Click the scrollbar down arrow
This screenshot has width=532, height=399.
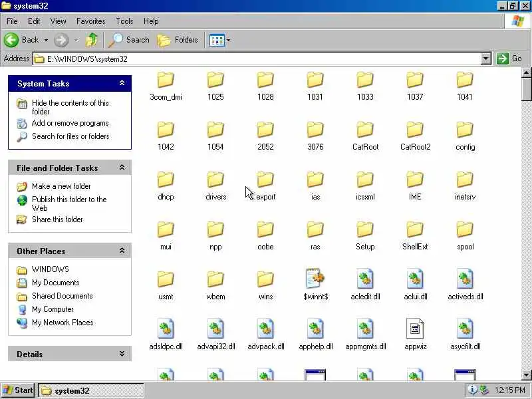(526, 375)
